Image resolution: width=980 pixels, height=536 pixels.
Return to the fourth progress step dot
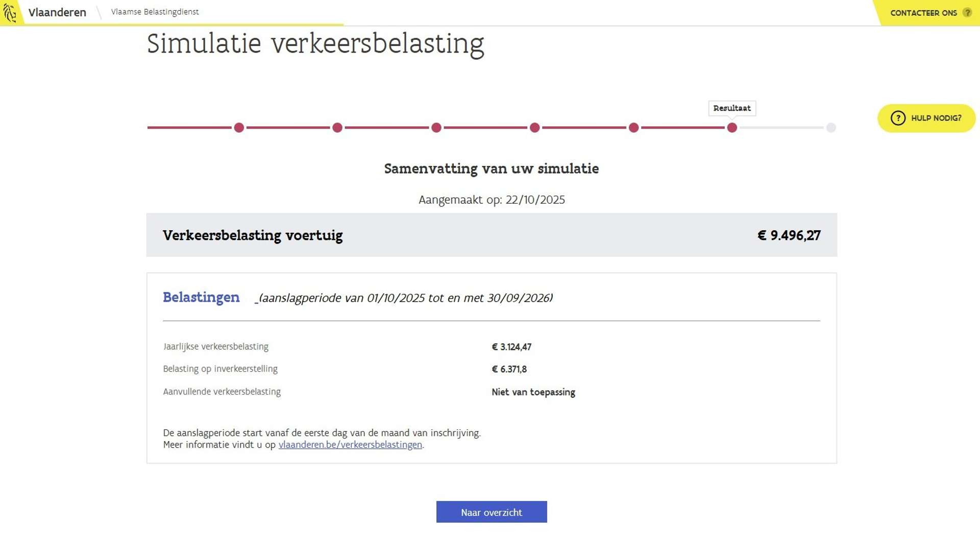[x=534, y=128]
